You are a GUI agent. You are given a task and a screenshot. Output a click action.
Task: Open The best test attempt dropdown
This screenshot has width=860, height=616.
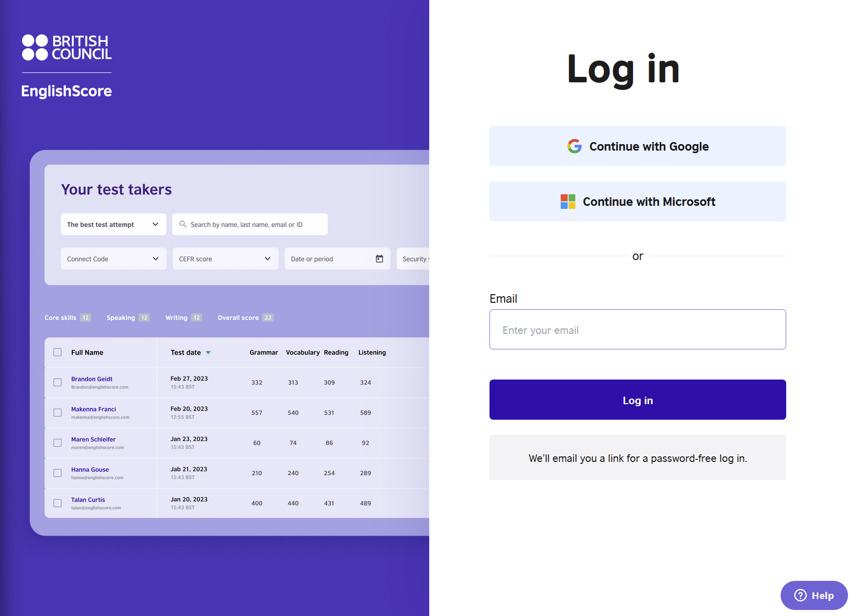[113, 224]
